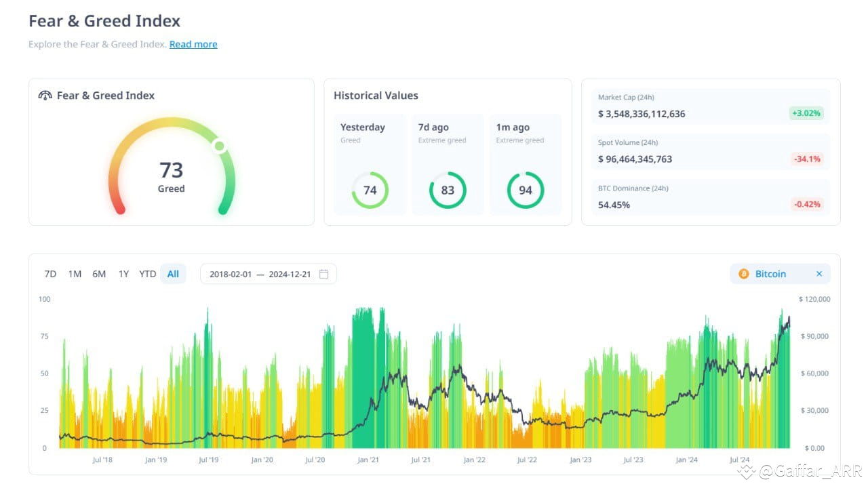
Task: Remove Bitcoin overlay with the X icon
Action: tap(819, 274)
